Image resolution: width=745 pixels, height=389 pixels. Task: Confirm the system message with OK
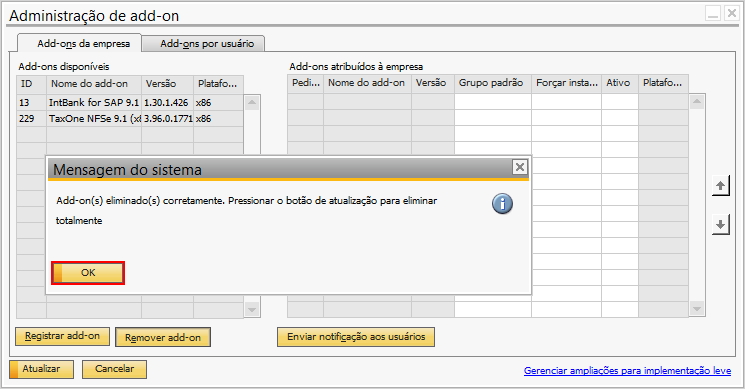tap(88, 273)
